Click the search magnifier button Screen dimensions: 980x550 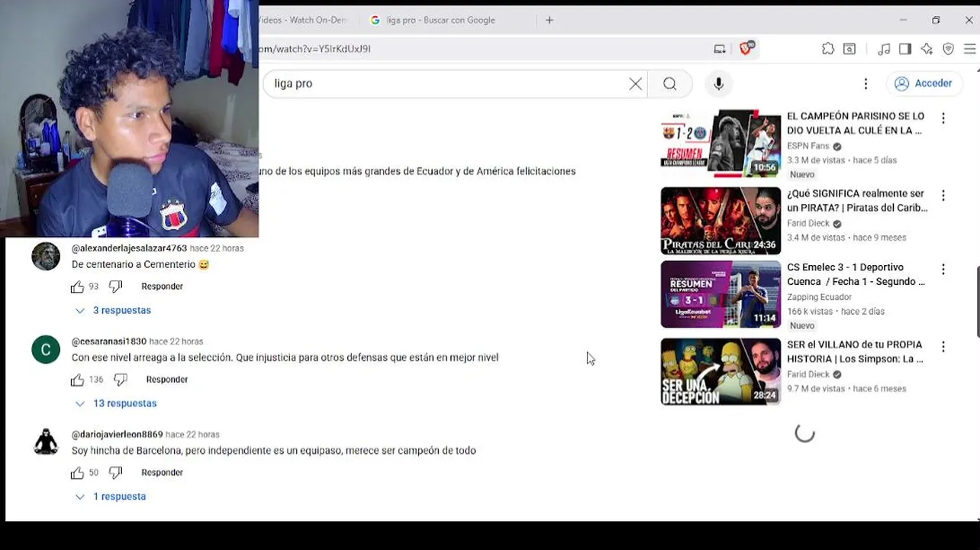click(x=669, y=84)
